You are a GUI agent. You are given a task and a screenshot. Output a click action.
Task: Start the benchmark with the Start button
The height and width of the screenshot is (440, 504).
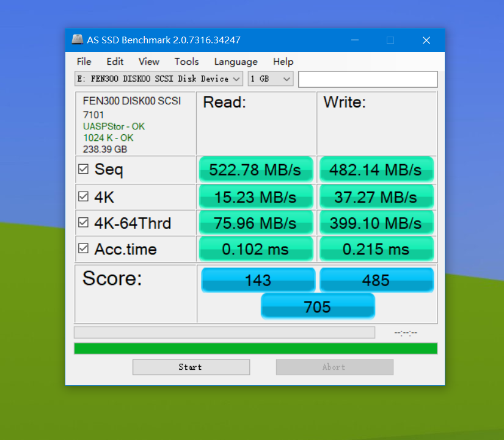[191, 367]
